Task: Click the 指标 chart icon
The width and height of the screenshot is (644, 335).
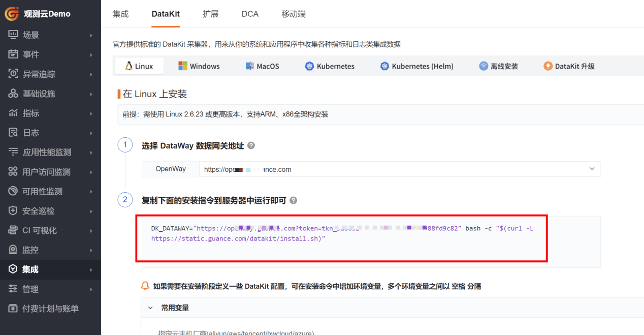Action: point(13,113)
